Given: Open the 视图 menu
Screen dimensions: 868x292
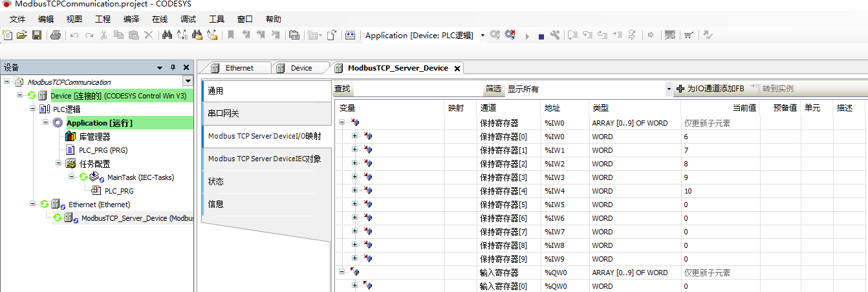Looking at the screenshot, I should [74, 19].
